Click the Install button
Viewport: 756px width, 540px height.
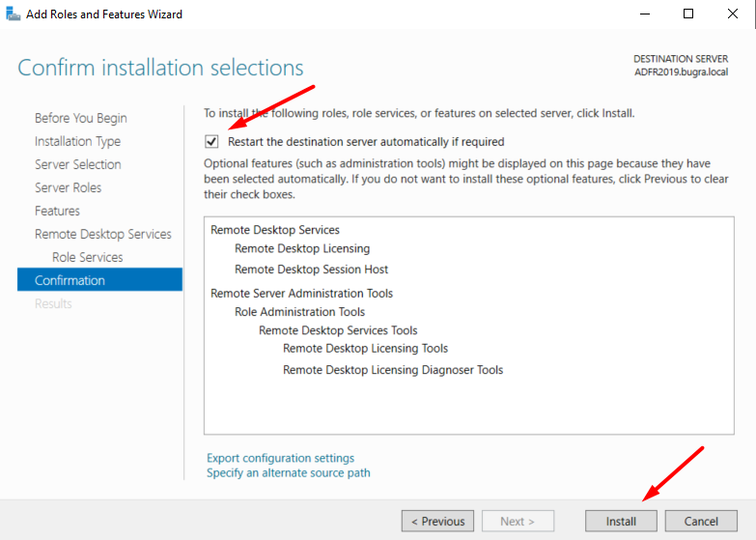pos(621,522)
